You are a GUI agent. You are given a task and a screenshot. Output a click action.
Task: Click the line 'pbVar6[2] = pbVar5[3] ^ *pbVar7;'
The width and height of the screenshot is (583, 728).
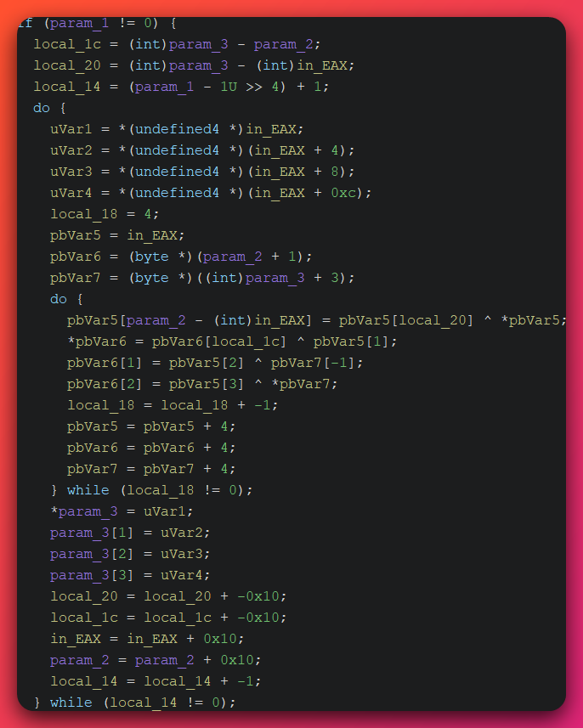(x=202, y=385)
